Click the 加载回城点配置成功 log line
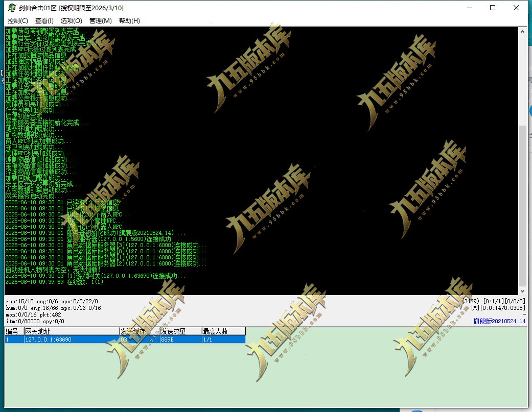The height and width of the screenshot is (412, 532). pos(37,178)
